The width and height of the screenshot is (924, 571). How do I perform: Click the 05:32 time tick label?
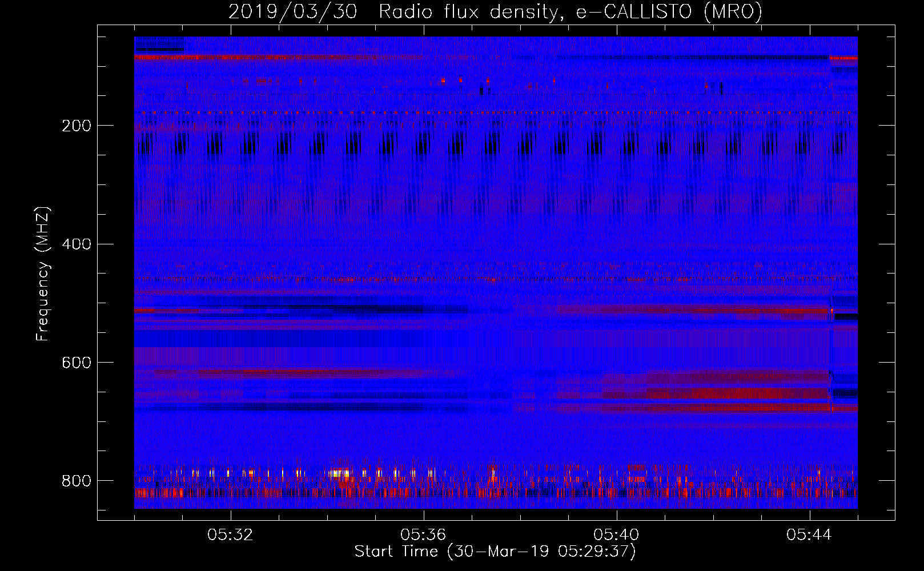(230, 535)
